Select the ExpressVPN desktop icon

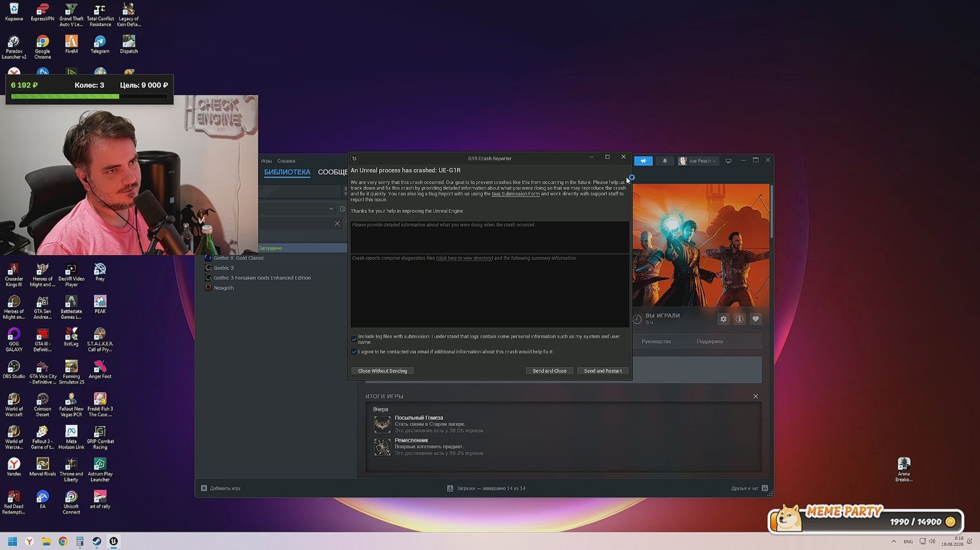42,12
